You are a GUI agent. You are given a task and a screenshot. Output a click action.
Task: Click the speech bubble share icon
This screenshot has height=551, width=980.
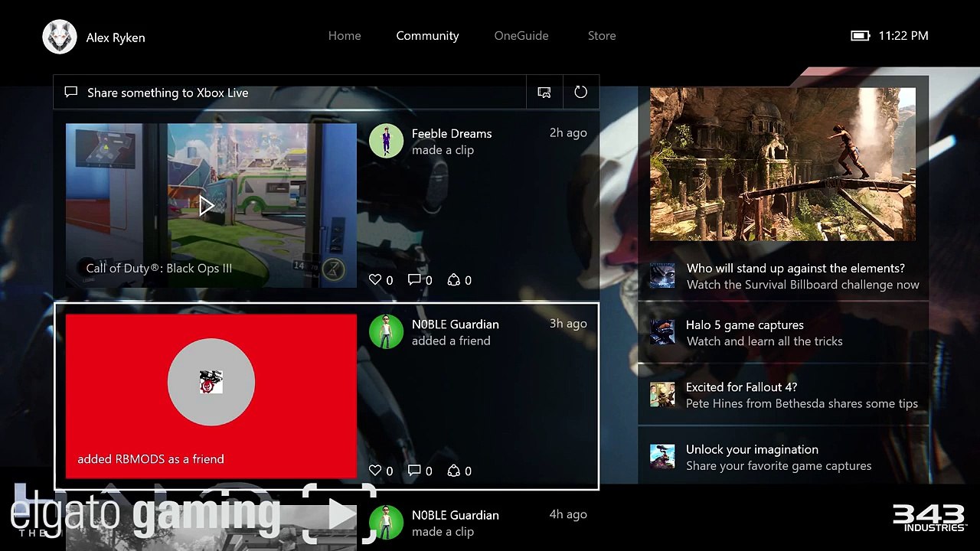pos(71,92)
